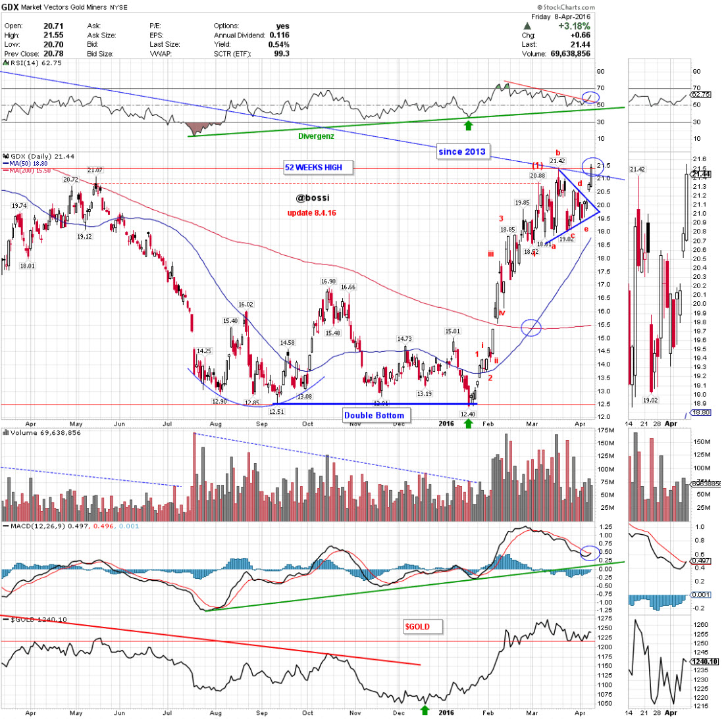Click the 19.85 price label
Screen dimensions: 728x719
click(x=522, y=203)
